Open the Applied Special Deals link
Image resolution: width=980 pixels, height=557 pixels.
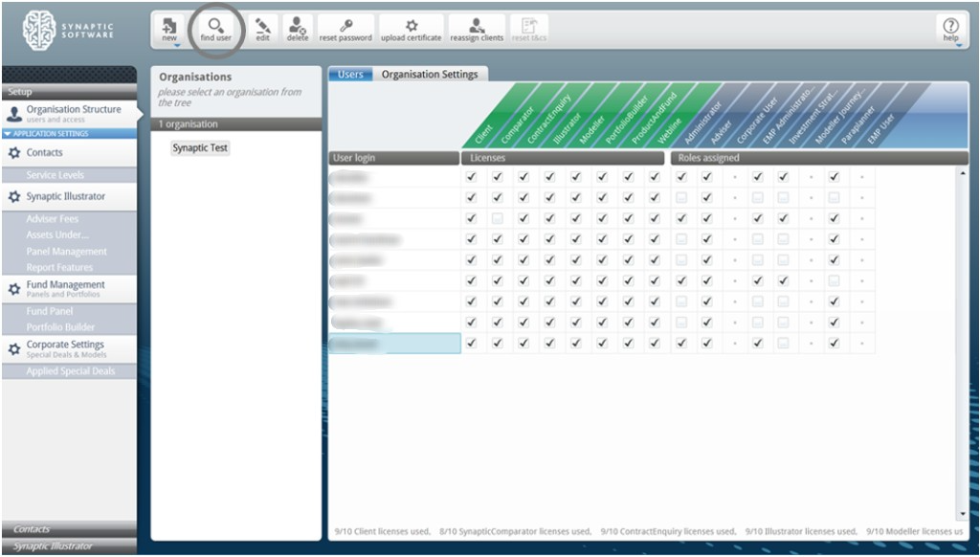click(71, 371)
